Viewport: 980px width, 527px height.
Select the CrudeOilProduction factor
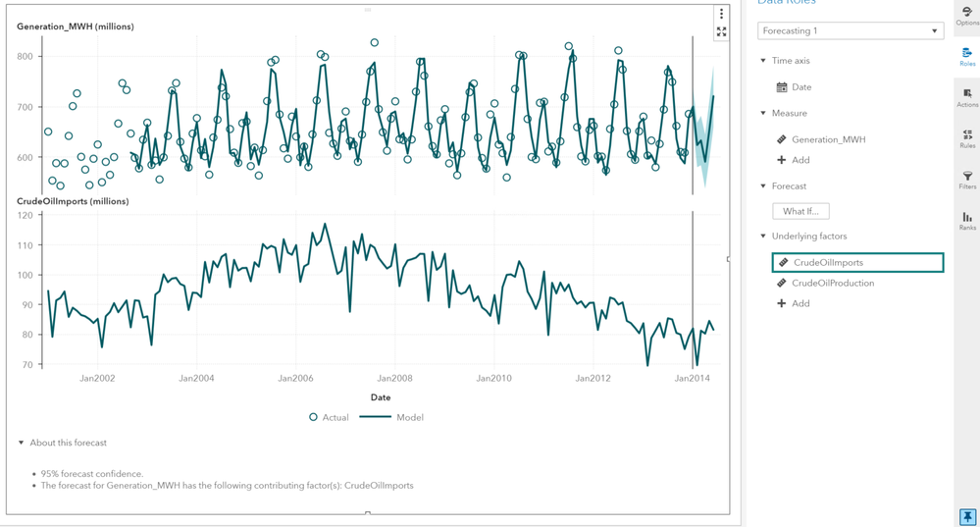tap(832, 283)
